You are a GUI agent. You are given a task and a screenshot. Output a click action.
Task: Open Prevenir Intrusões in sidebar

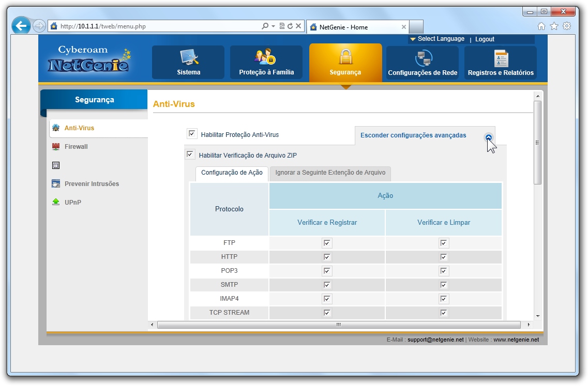click(x=91, y=184)
